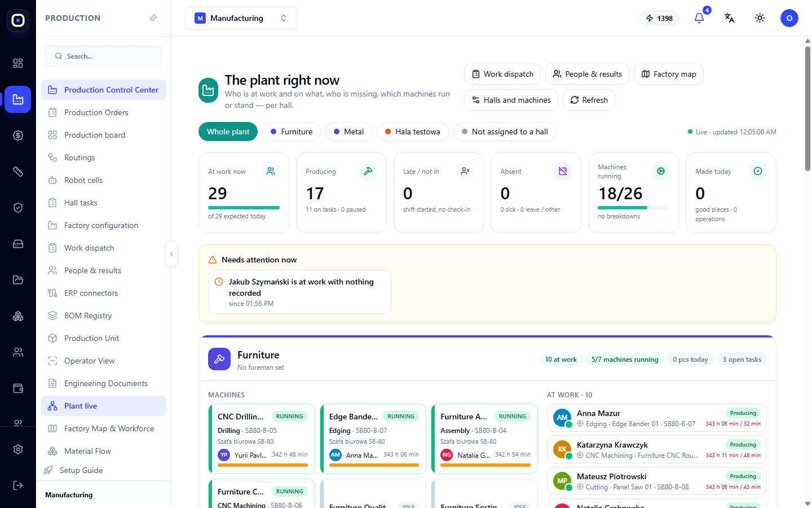Open Anna Mazur worker row
The height and width of the screenshot is (508, 812).
click(x=657, y=417)
